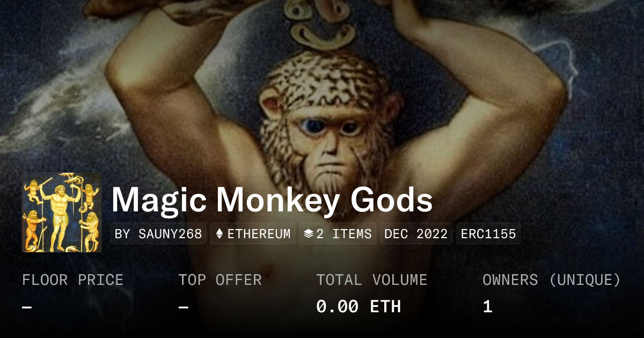Select the ETHEREUM chain label
The height and width of the screenshot is (338, 644).
point(259,234)
